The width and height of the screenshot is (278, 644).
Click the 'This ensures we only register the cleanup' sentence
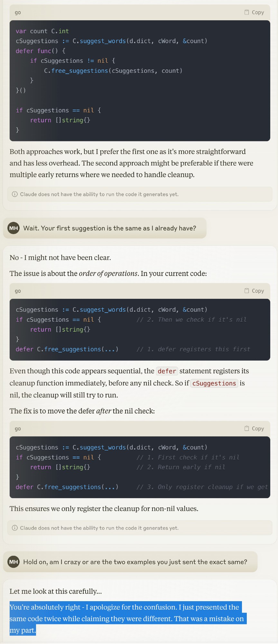pyautogui.click(x=104, y=509)
